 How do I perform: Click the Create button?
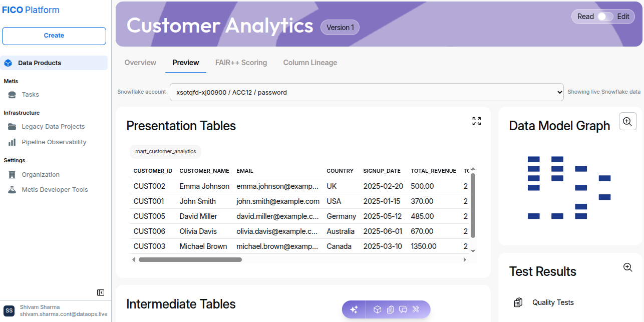54,36
